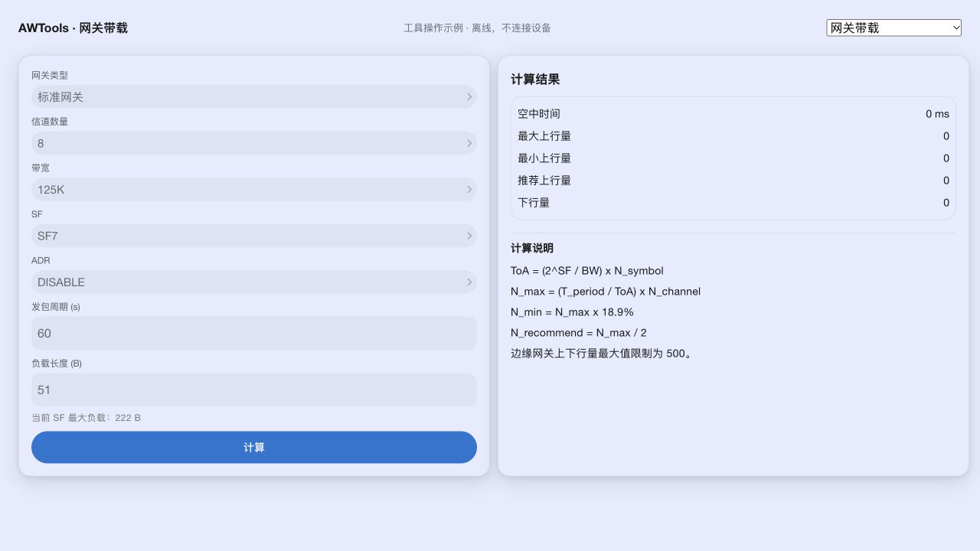Click the ToA formula line
Screen dimensions: 980x551
tap(587, 271)
